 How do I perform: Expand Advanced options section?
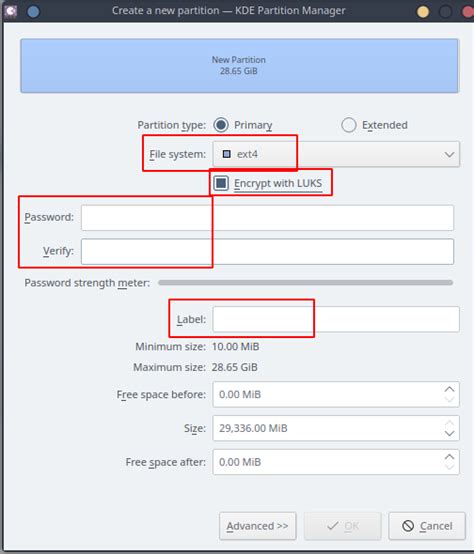257,526
